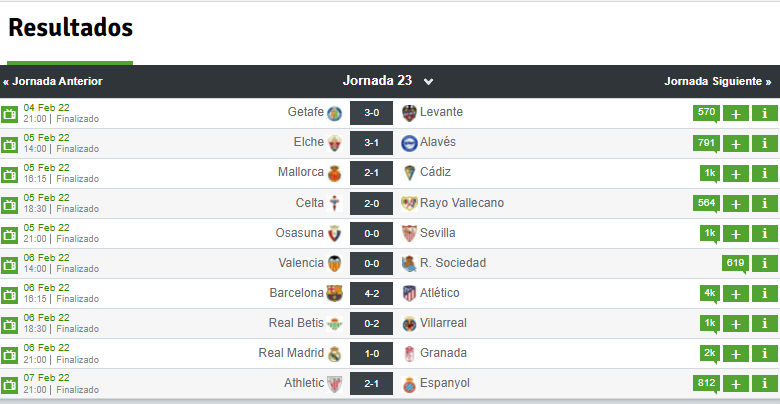Open the 570 comments bubble on Getafe row
This screenshot has height=404, width=780.
click(706, 113)
